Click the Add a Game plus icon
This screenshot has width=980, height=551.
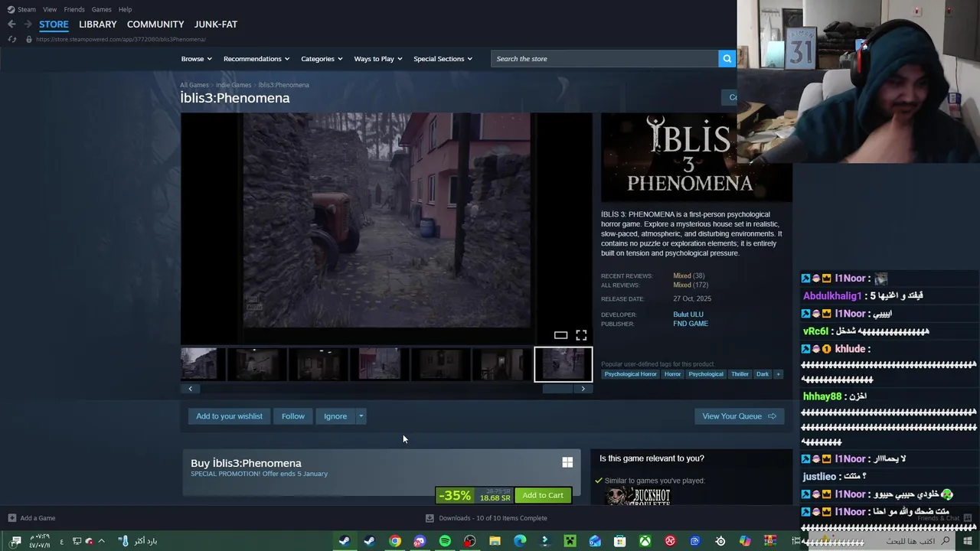coord(11,518)
